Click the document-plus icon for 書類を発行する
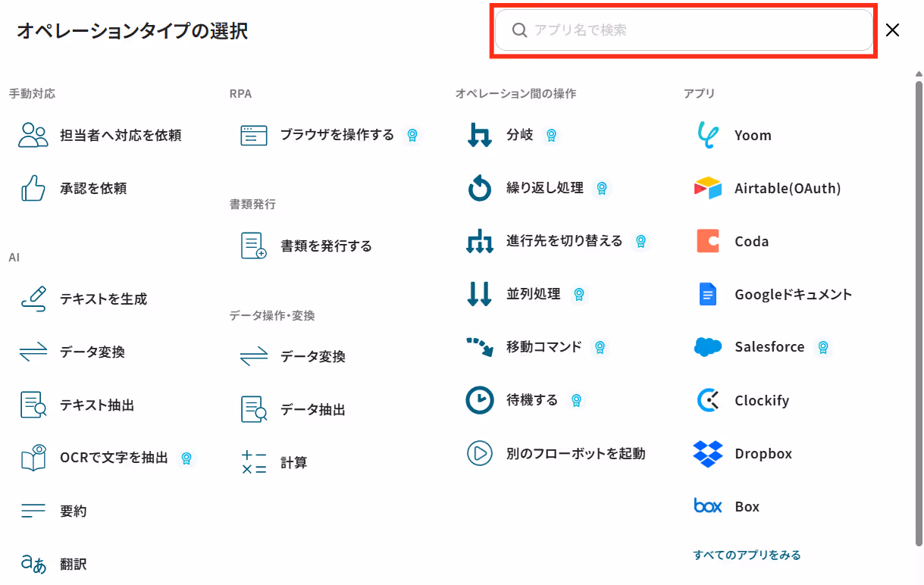Screen dimensions: 924x585 tap(254, 246)
